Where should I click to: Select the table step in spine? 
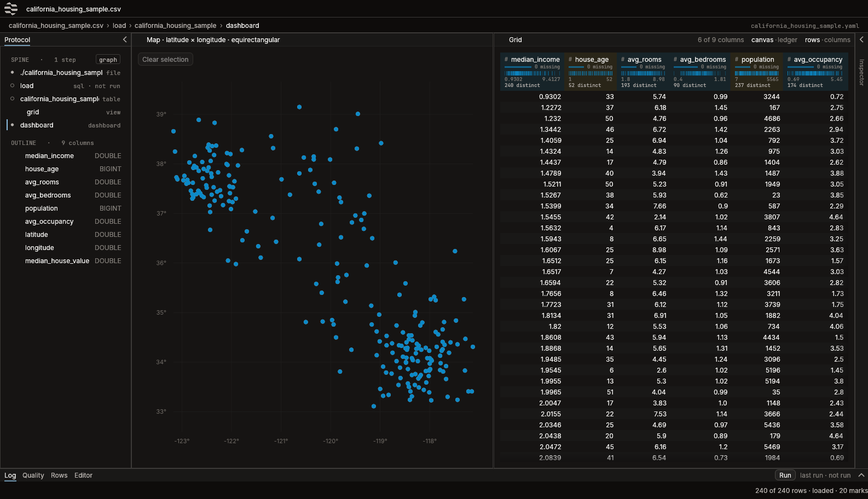[66, 99]
